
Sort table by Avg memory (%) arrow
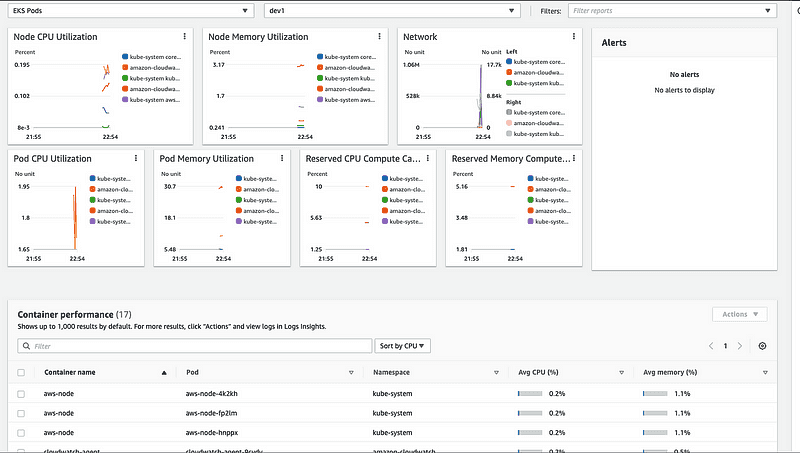point(765,373)
